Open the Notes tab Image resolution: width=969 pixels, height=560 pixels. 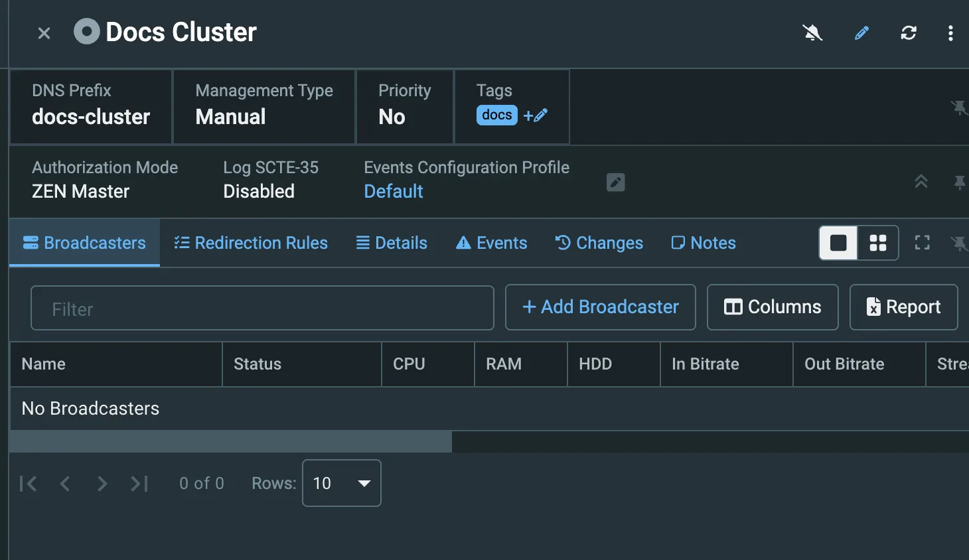704,243
